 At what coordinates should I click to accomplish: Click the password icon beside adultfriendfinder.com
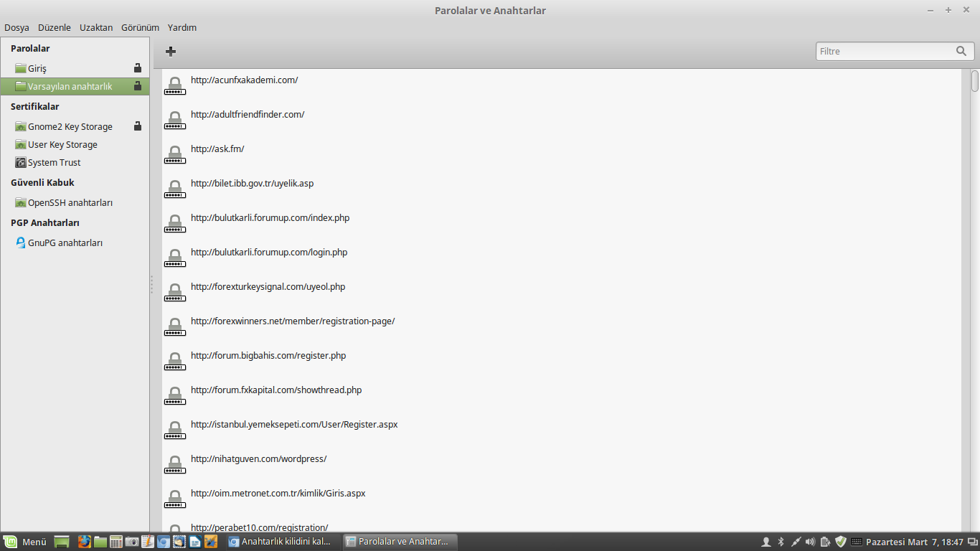click(175, 121)
